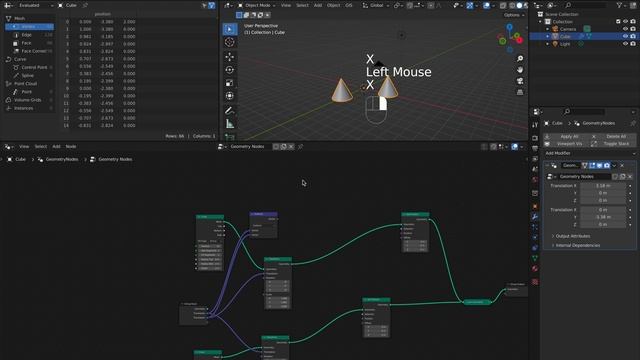The height and width of the screenshot is (360, 640).
Task: Click the outliner filter funnel icon
Action: pos(620,5)
